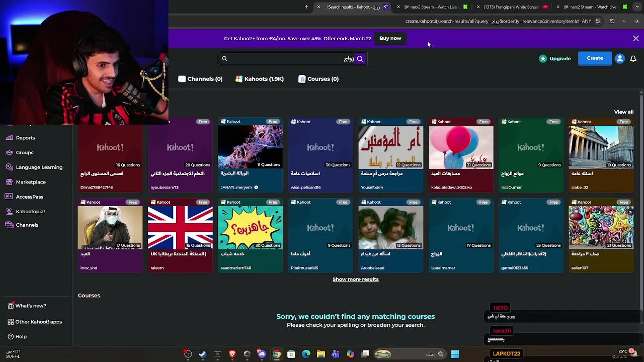This screenshot has width=644, height=362.
Task: Click the right-pointing navigation arrow in browser
Action: pyautogui.click(x=636, y=21)
